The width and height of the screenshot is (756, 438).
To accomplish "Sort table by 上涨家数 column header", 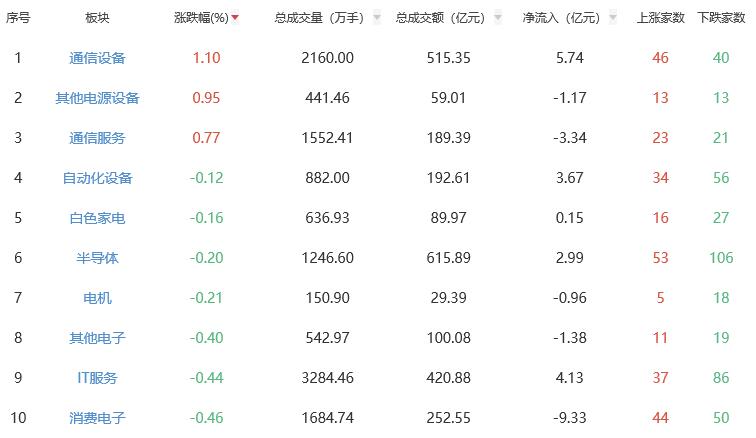I will (660, 18).
